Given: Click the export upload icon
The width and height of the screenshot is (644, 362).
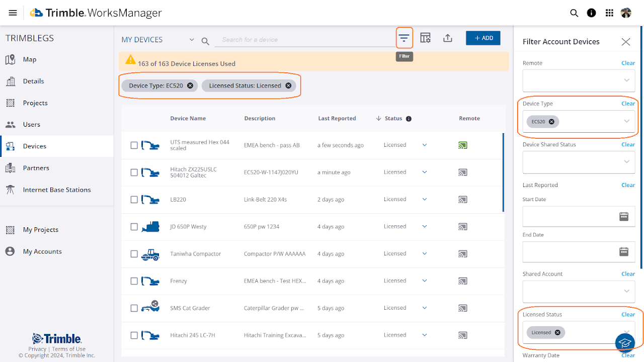Looking at the screenshot, I should tap(448, 38).
